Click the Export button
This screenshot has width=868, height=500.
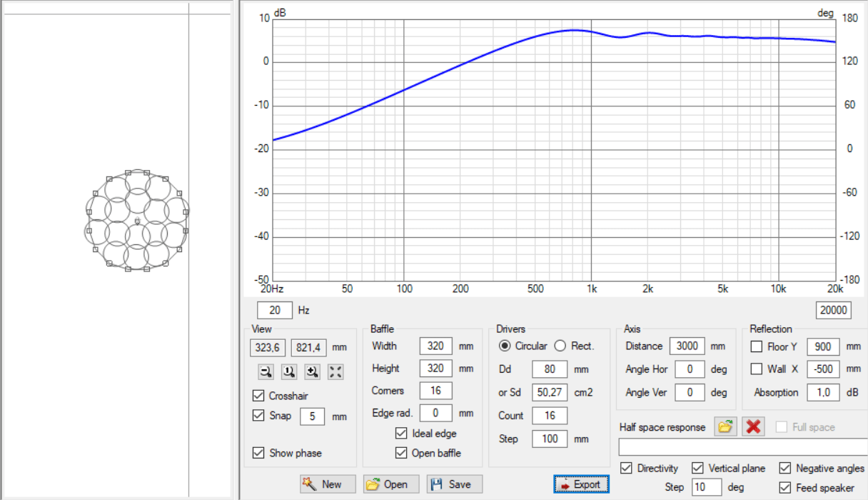pyautogui.click(x=581, y=484)
